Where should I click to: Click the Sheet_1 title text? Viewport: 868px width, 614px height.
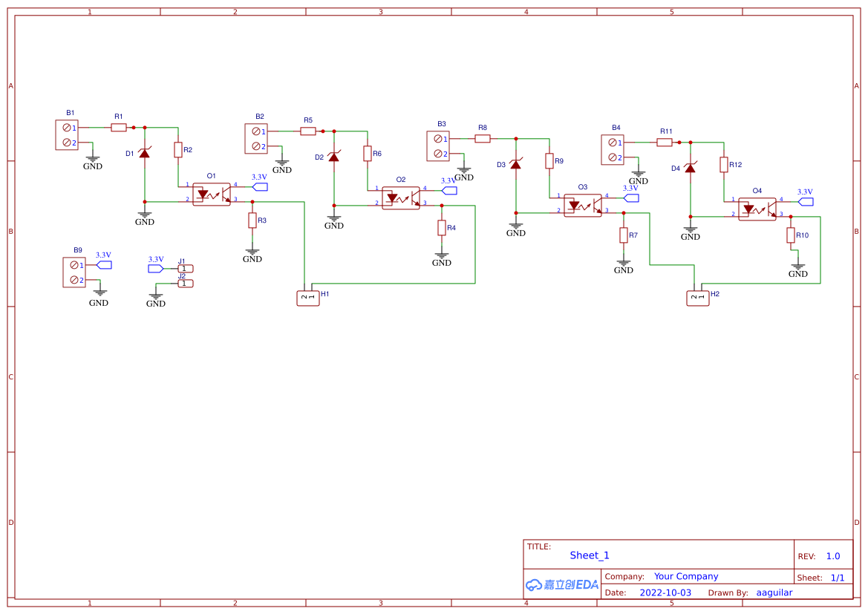click(x=590, y=555)
